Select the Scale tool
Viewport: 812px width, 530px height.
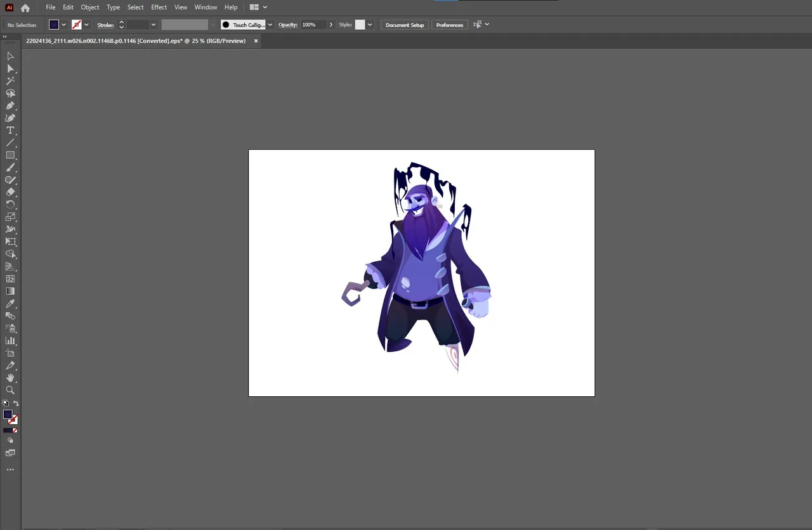coord(10,217)
